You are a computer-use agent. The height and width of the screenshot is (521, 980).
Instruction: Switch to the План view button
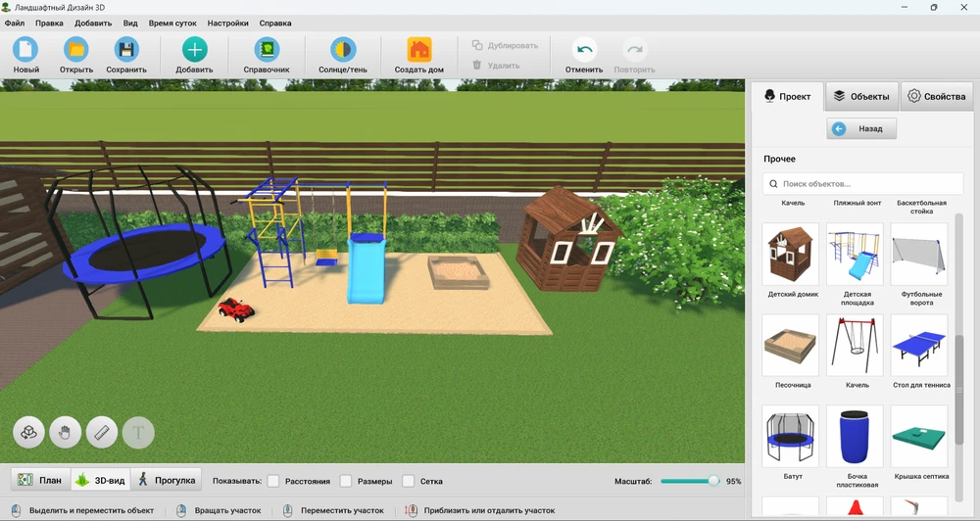point(40,480)
